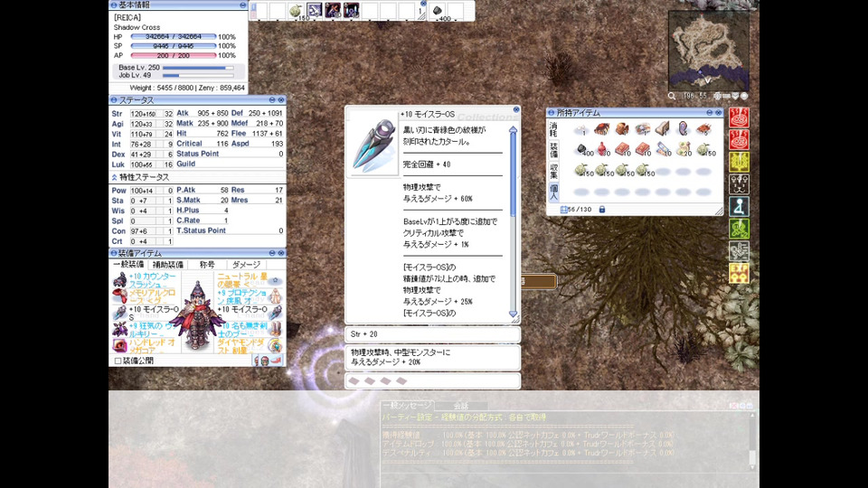Image resolution: width=868 pixels, height=488 pixels.
Task: Click the Guild label in ステータス
Action: (186, 164)
